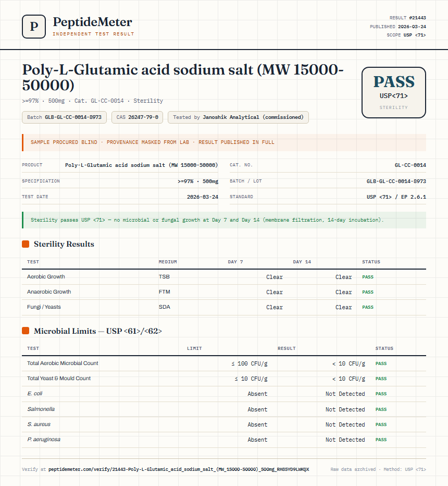Click Absent limit in S. aureus row
The height and width of the screenshot is (486, 448).
[257, 424]
